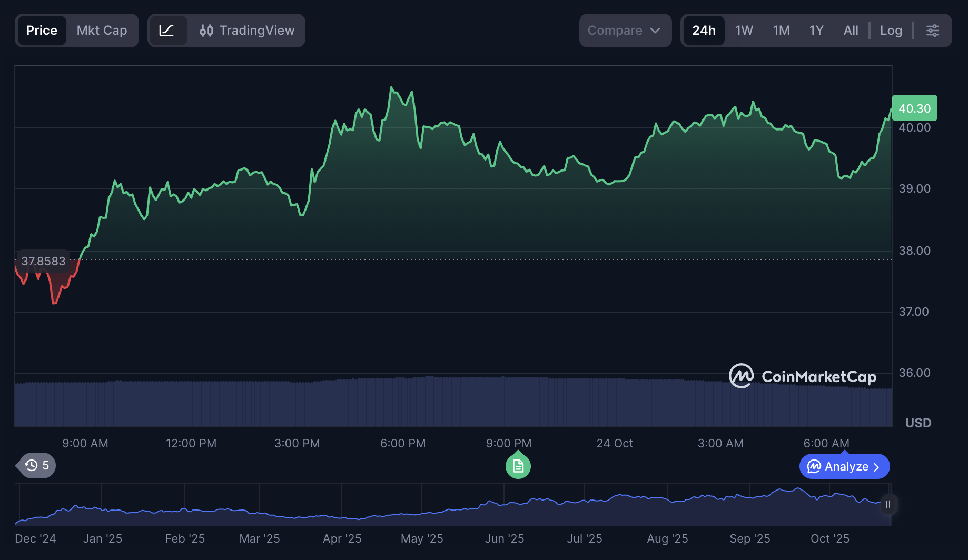Switch chart to Price view

click(x=42, y=31)
